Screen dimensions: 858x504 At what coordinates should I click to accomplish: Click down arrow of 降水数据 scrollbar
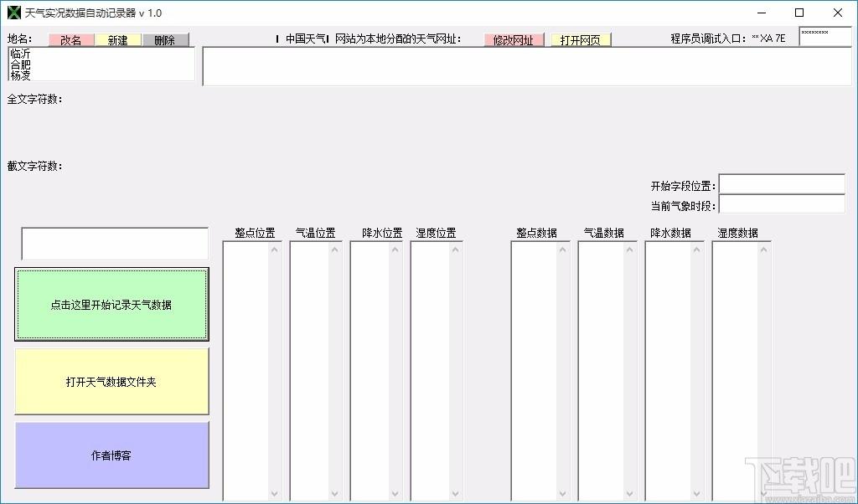(696, 494)
